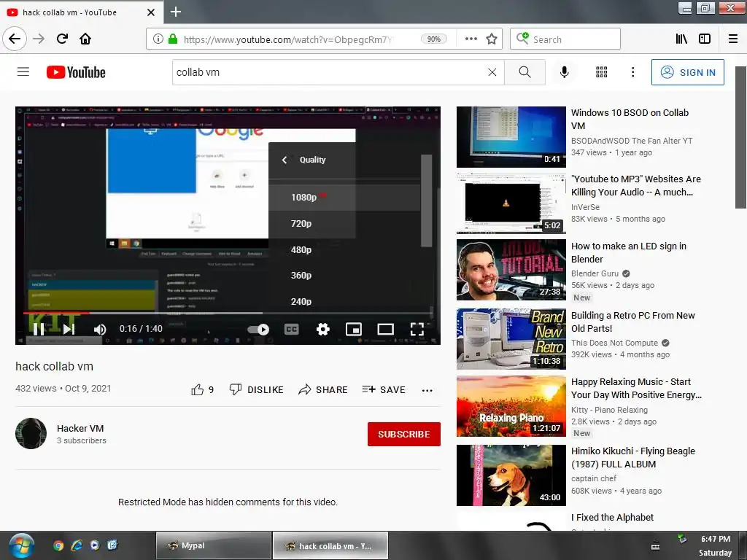Focus the browser Search field
This screenshot has height=560, width=747.
[x=565, y=39]
